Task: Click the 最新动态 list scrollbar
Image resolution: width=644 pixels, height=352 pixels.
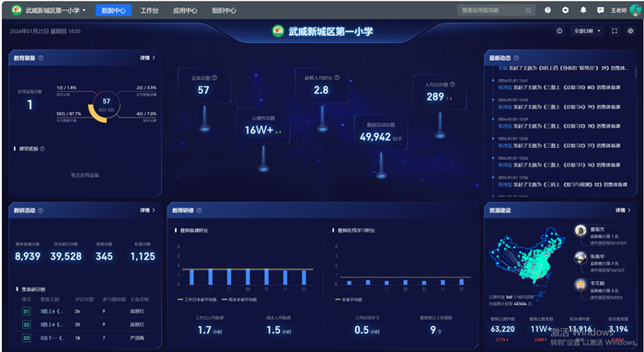Action: (636, 73)
